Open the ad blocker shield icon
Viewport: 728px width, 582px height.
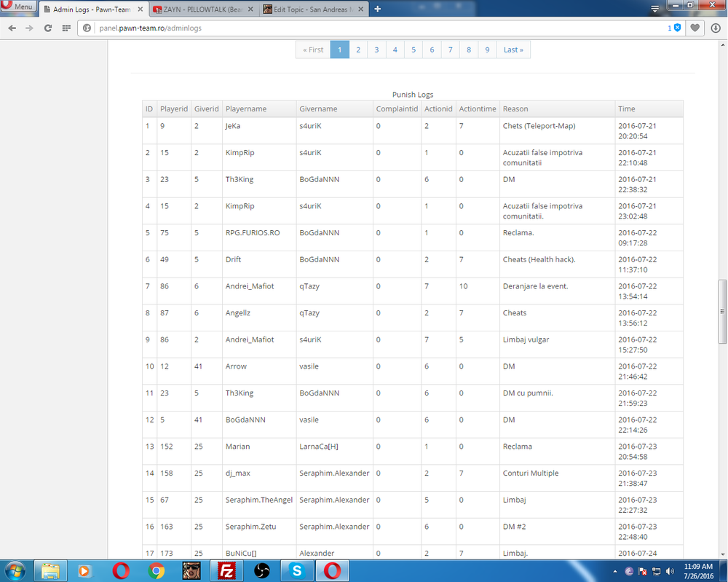click(x=677, y=28)
